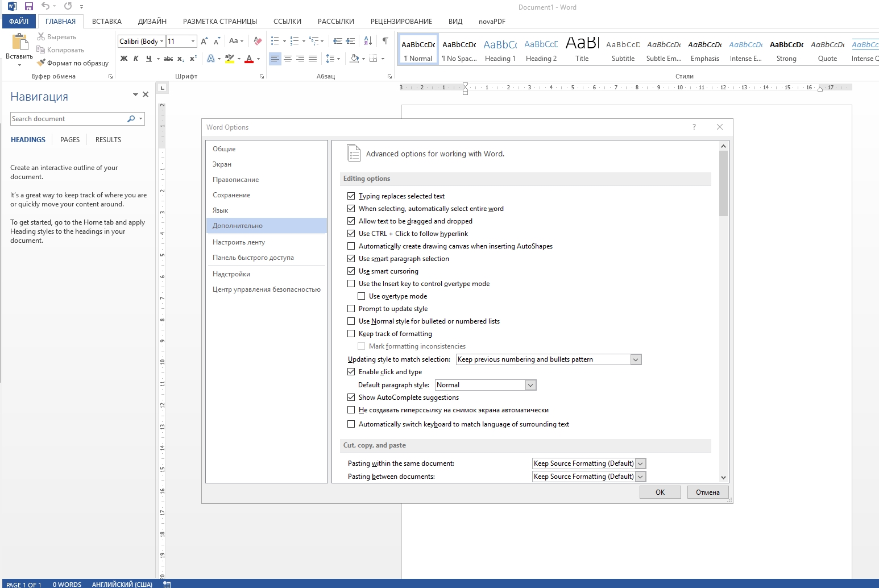
Task: Switch to PAGES tab in Navigation pane
Action: 70,140
